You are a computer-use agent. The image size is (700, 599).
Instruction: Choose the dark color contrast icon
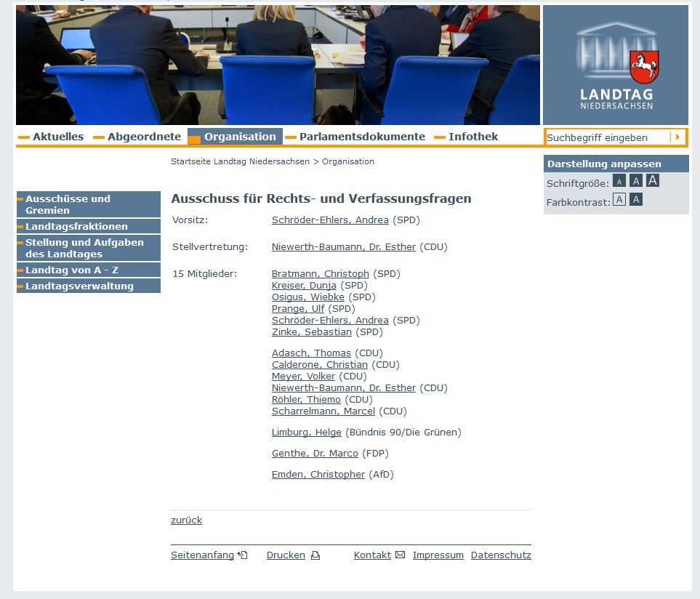coord(635,200)
